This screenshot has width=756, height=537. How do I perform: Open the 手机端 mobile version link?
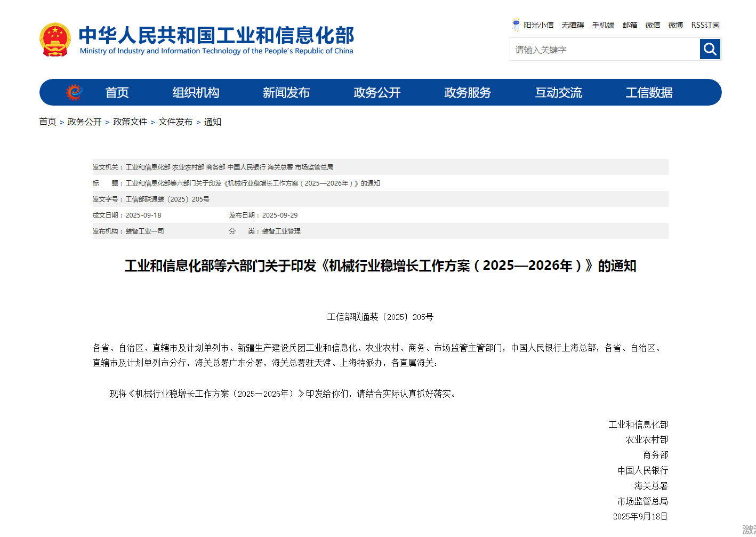603,25
